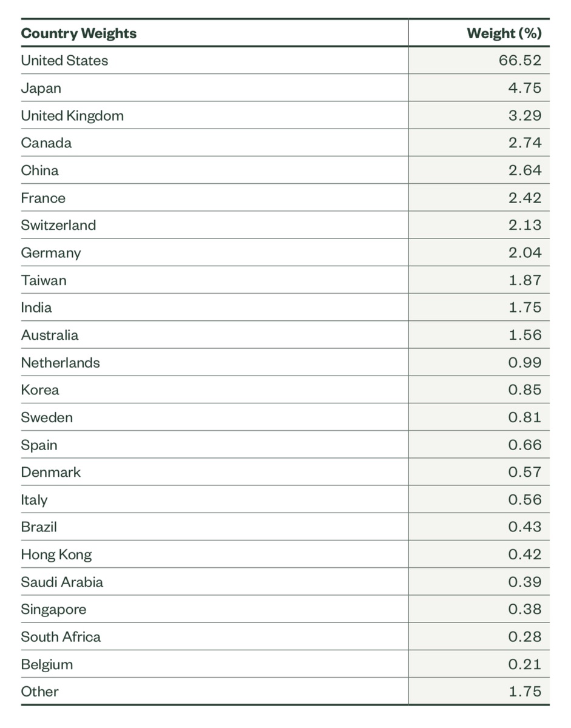571x728 pixels.
Task: Click the 0.99 weight for Netherlands
Action: point(524,363)
